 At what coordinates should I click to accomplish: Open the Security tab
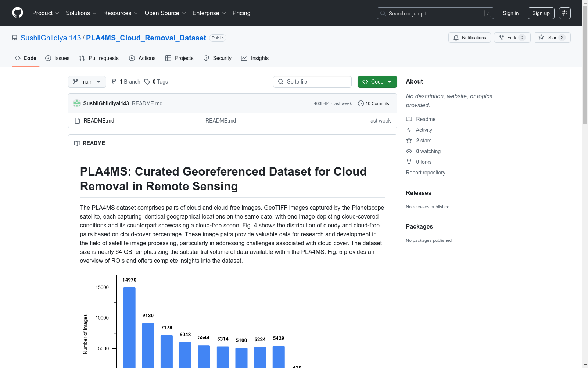point(218,58)
